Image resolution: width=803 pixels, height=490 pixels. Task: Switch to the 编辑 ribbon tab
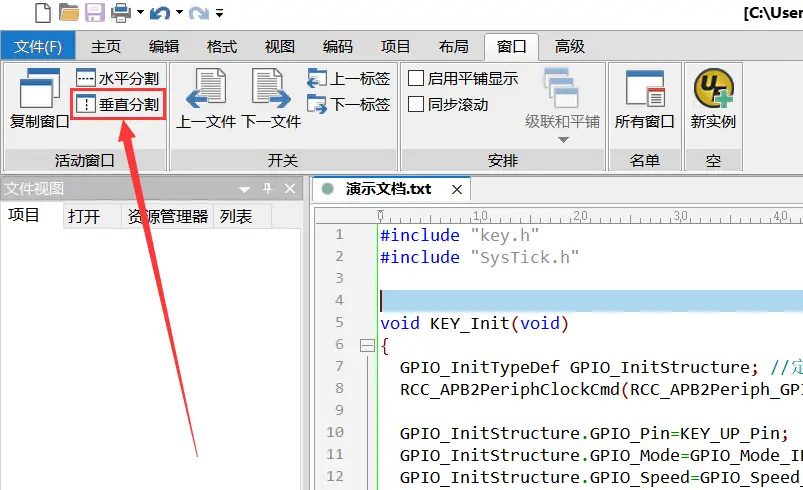pyautogui.click(x=164, y=47)
